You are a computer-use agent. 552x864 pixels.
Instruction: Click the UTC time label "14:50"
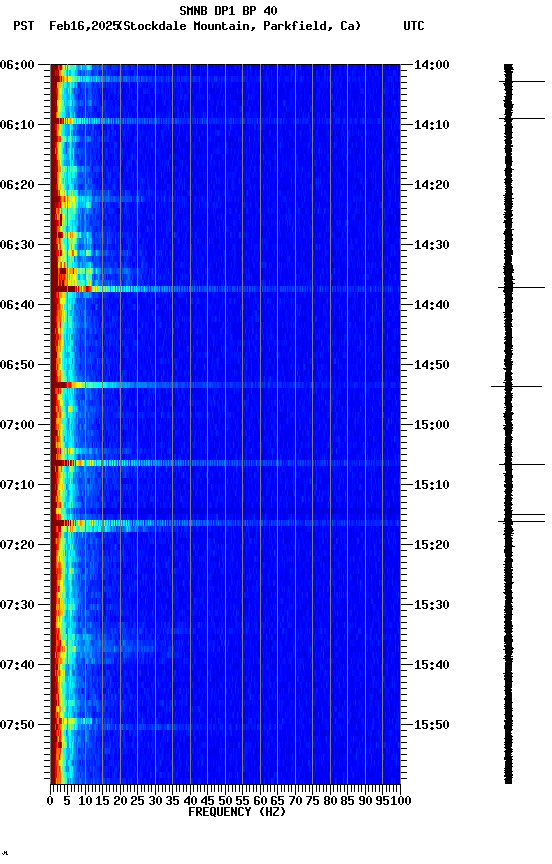coord(431,365)
